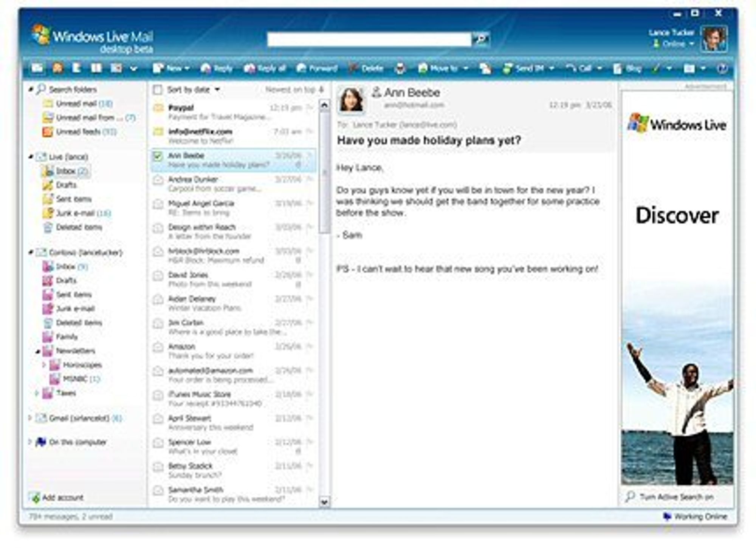Click Reply all in the toolbar
The height and width of the screenshot is (550, 756).
pos(265,68)
